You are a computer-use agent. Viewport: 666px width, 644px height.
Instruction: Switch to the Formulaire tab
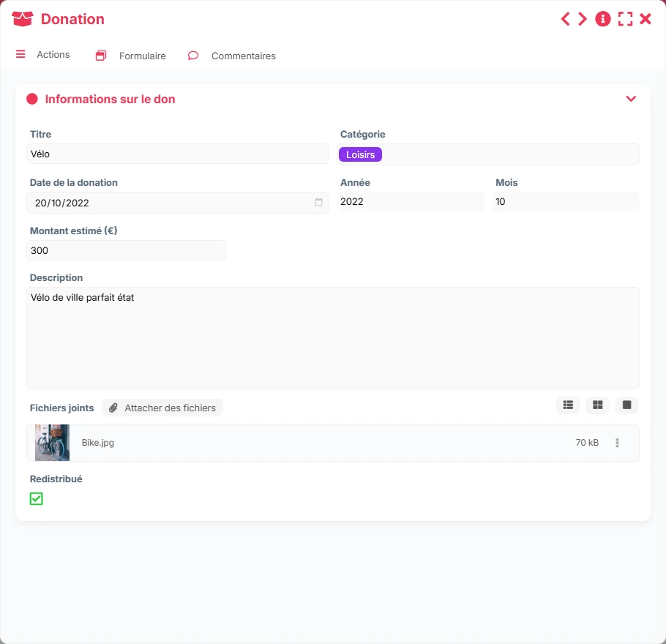[142, 56]
